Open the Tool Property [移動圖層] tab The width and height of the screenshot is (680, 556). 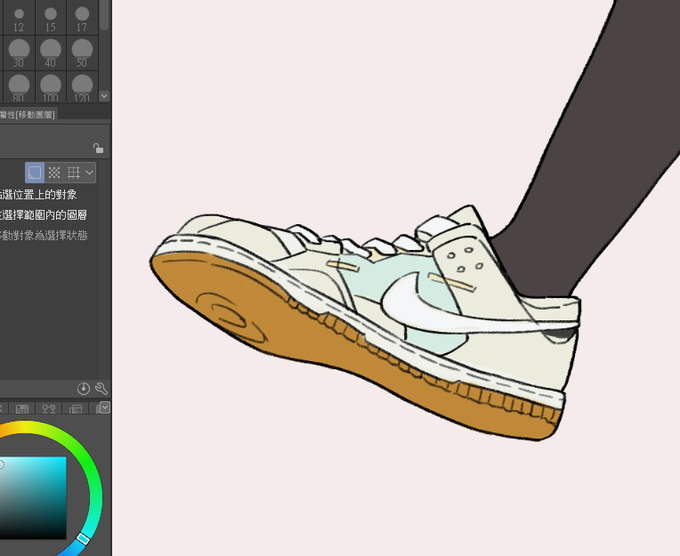click(28, 114)
